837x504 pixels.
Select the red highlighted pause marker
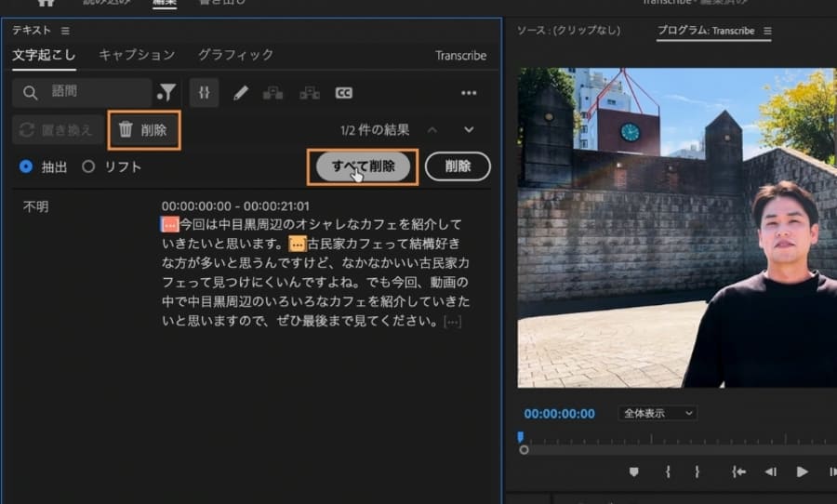(170, 224)
